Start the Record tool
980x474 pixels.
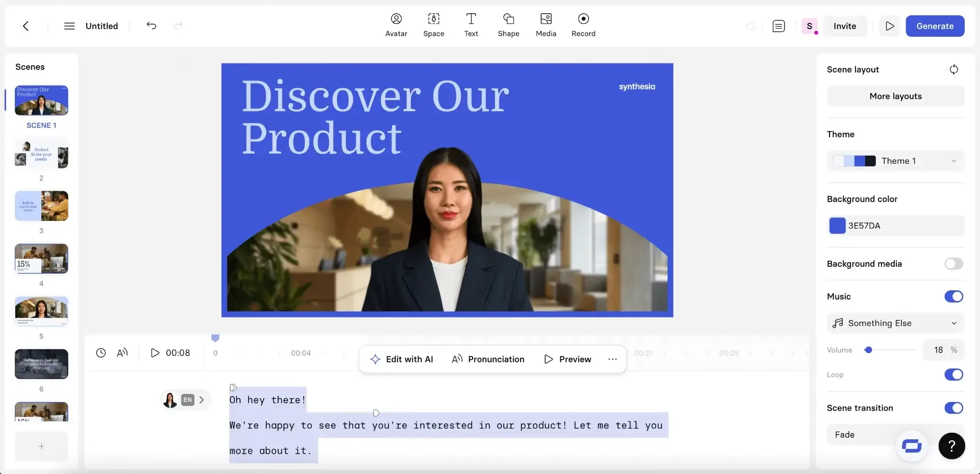pos(583,26)
